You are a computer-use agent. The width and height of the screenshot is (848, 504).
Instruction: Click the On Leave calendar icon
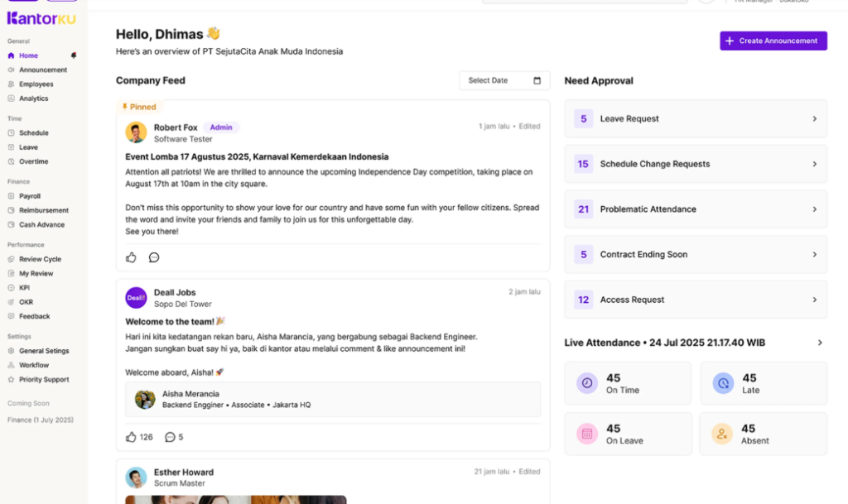587,433
